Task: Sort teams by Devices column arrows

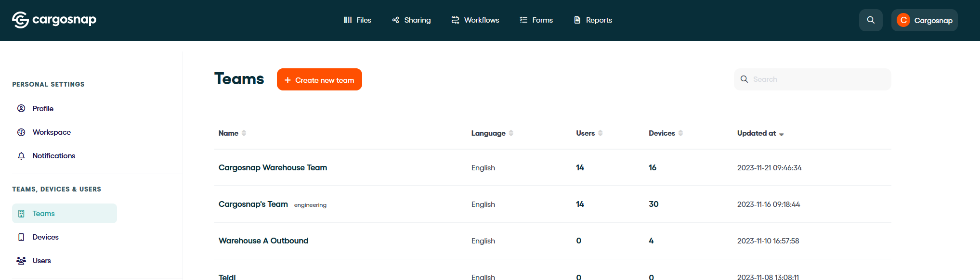Action: click(680, 133)
